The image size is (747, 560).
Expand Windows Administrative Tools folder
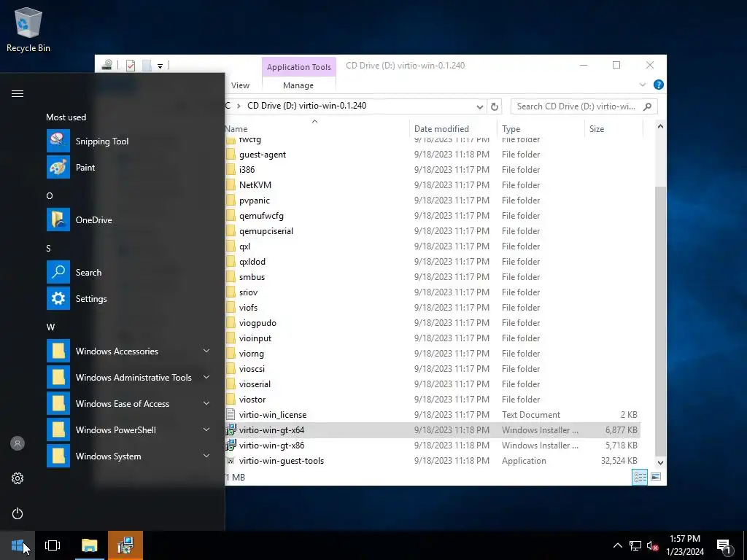click(206, 377)
